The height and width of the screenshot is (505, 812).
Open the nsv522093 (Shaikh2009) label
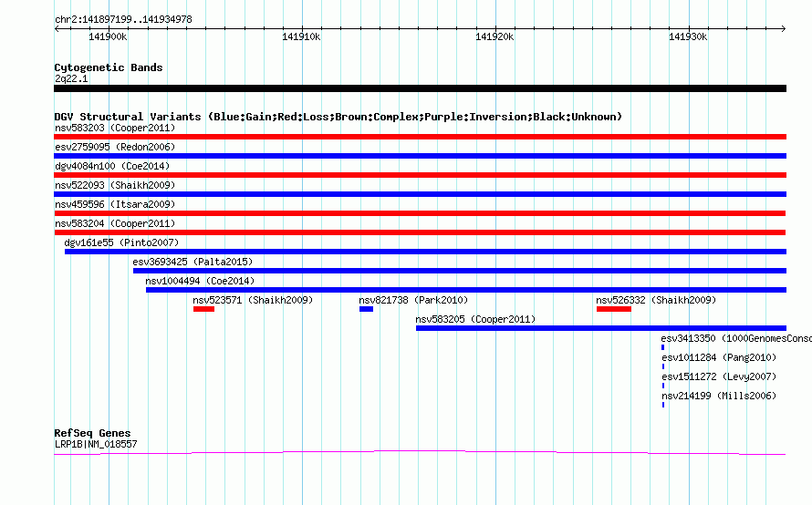tap(115, 185)
